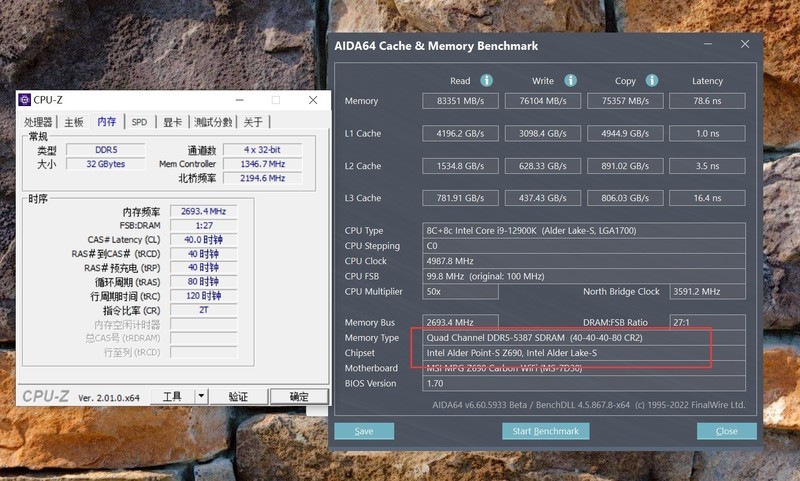Click Memory Copy value 75357 MB/s
This screenshot has width=800, height=481.
tap(625, 101)
